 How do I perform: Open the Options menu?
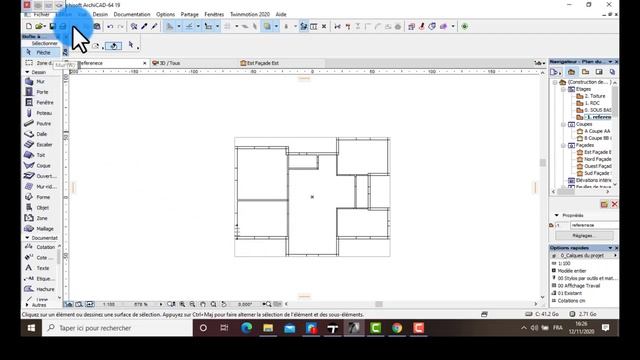165,14
